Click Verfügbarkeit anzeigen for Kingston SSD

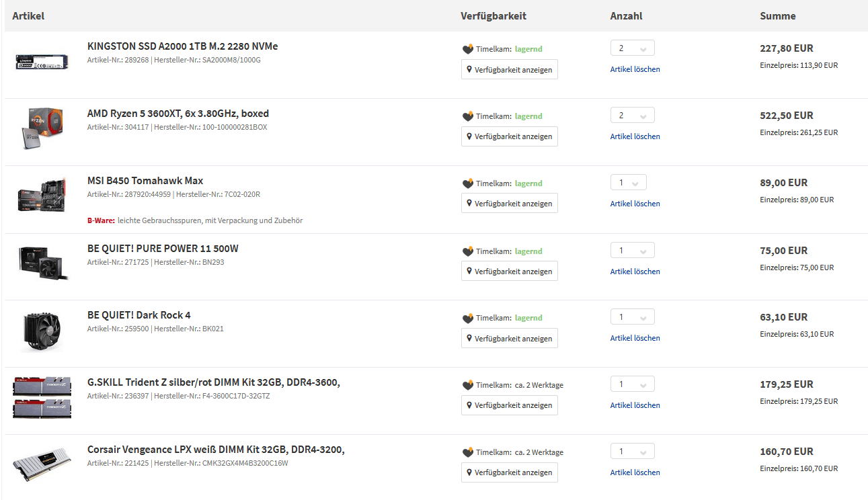510,69
